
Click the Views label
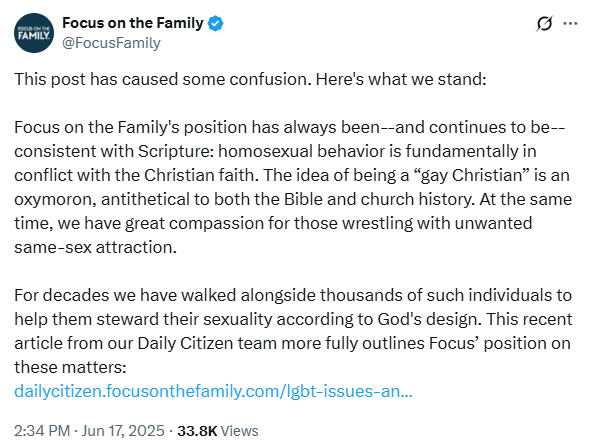[x=239, y=431]
